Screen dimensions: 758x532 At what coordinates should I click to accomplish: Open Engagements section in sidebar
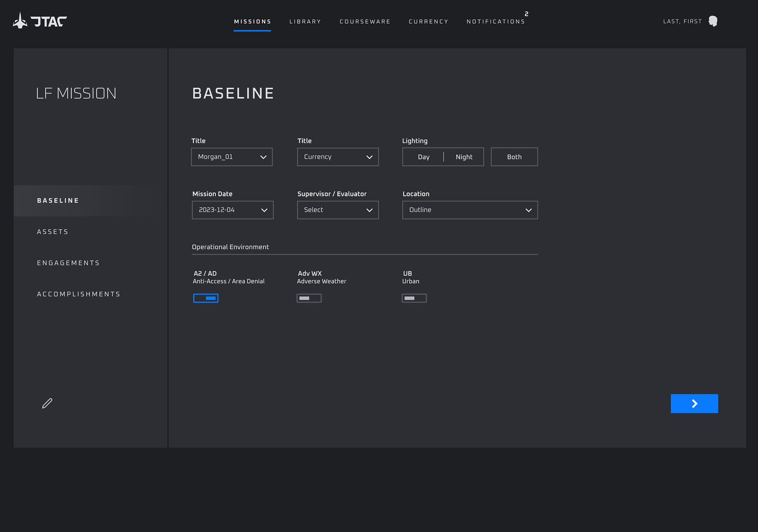click(x=68, y=263)
